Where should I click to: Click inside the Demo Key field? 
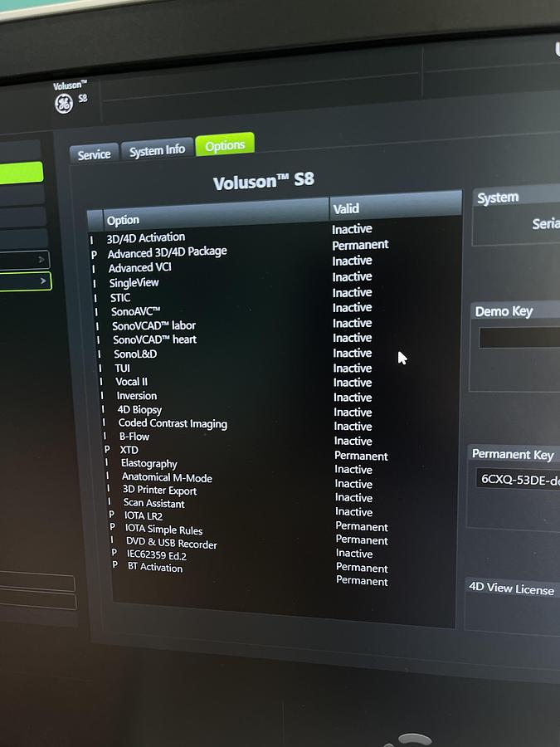tap(519, 337)
